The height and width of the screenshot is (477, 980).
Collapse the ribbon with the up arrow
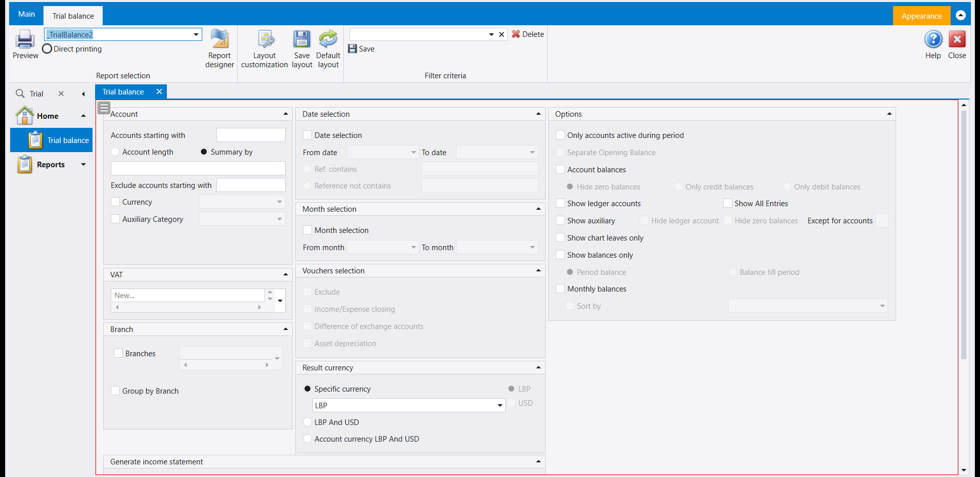tap(961, 15)
